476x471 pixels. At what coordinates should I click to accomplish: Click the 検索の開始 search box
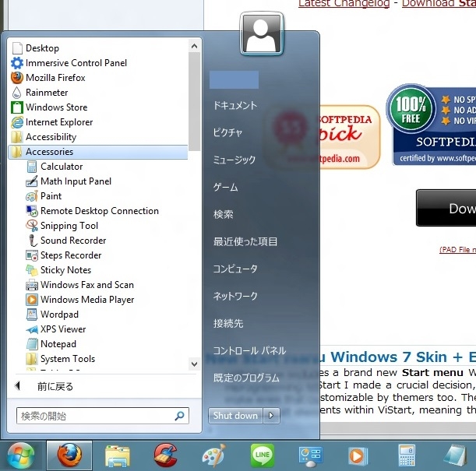[x=103, y=416]
